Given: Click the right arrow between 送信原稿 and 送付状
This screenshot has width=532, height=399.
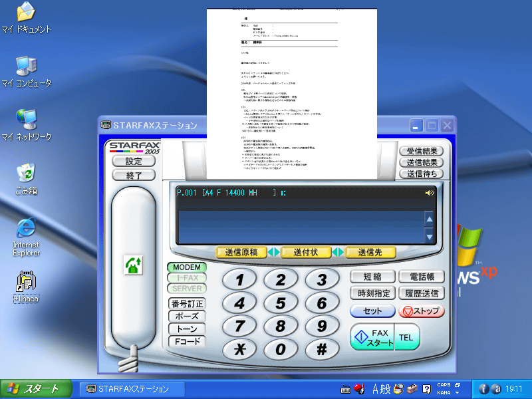Looking at the screenshot, I should click(277, 252).
